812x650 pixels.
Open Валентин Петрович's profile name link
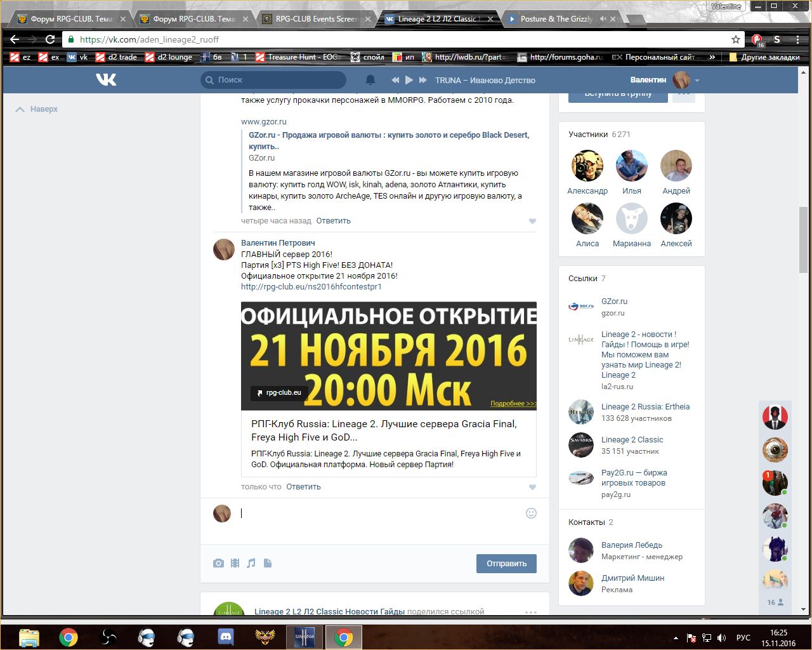click(x=278, y=243)
